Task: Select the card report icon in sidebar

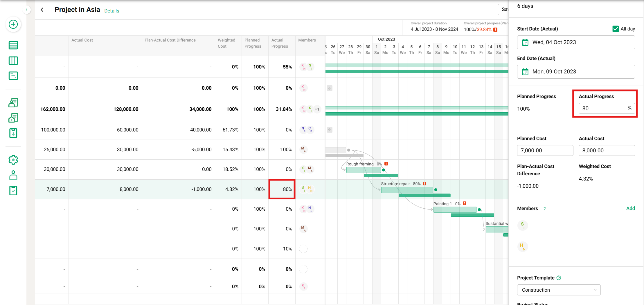Action: point(13,75)
